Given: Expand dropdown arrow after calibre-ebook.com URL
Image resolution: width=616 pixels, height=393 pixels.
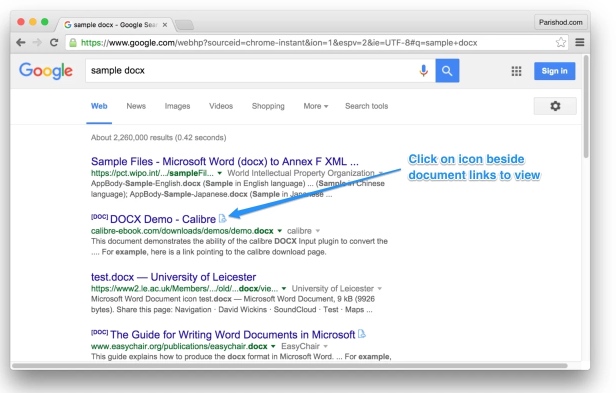Looking at the screenshot, I should click(x=280, y=231).
